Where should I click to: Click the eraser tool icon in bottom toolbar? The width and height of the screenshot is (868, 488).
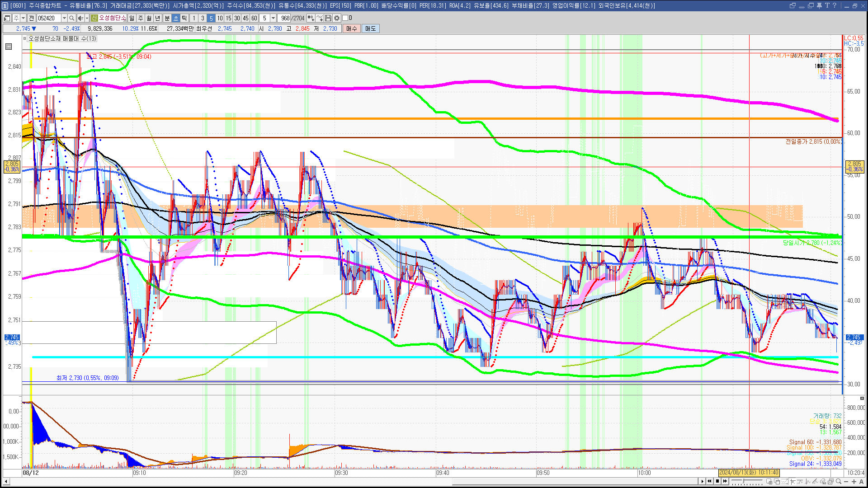click(823, 481)
